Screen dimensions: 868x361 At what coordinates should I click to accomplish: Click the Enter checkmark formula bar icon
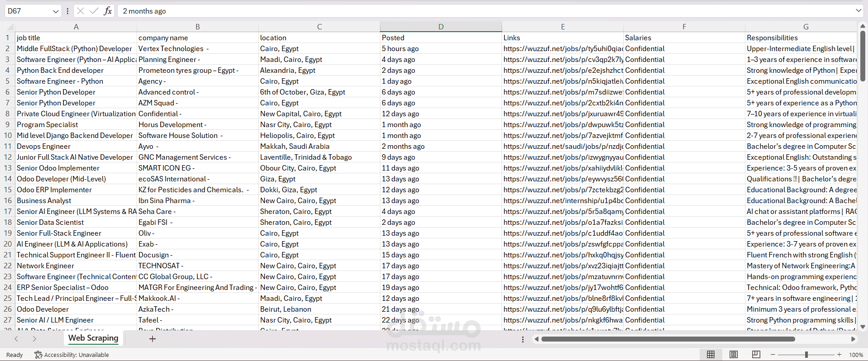tap(94, 11)
